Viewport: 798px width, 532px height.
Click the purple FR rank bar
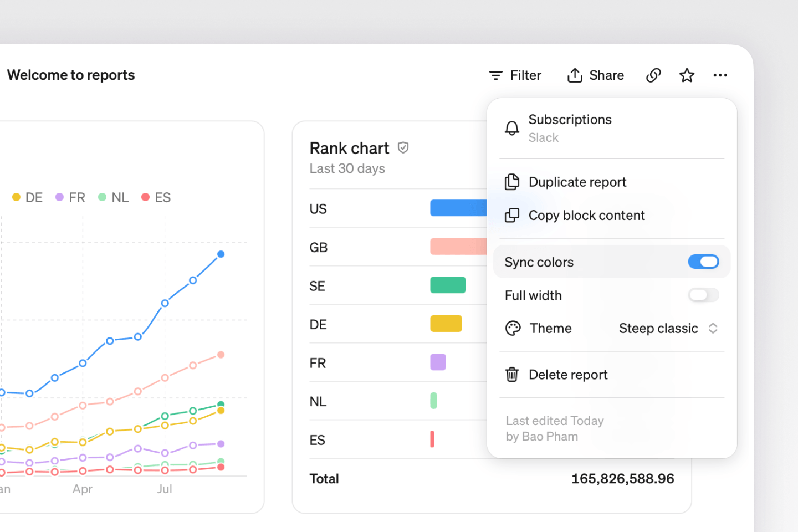(x=438, y=362)
